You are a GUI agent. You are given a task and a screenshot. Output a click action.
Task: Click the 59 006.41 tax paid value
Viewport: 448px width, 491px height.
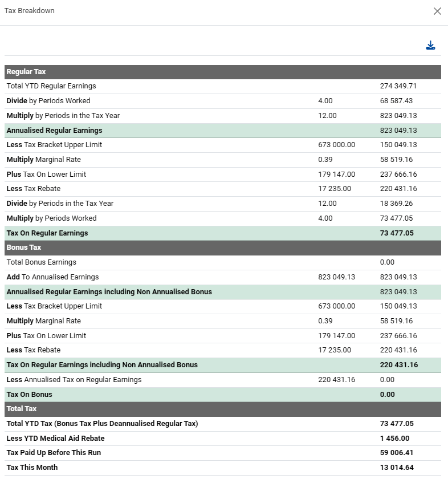397,453
